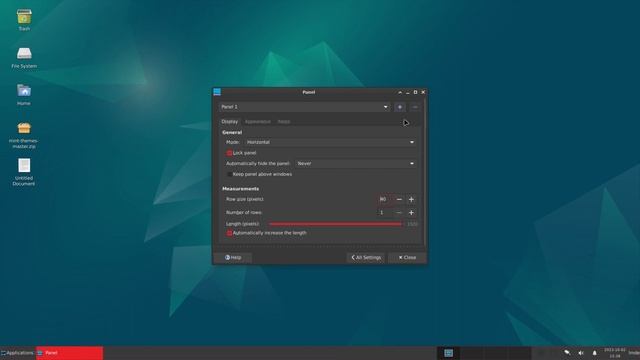Decrease Row size with minus button
Screen dimensions: 640x360
pyautogui.click(x=399, y=200)
